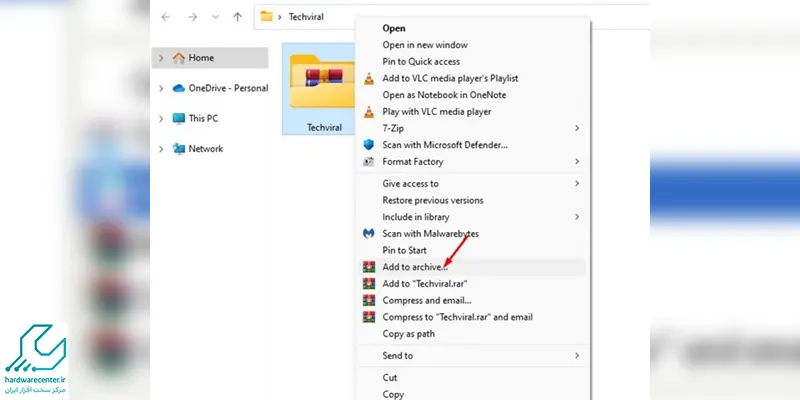Select the Techviral folder thumbnail
This screenshot has width=800, height=400.
[320, 89]
